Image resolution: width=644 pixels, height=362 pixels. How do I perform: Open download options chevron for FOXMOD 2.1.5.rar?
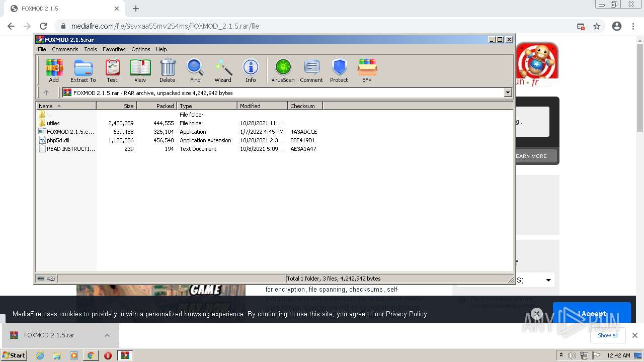(107, 335)
